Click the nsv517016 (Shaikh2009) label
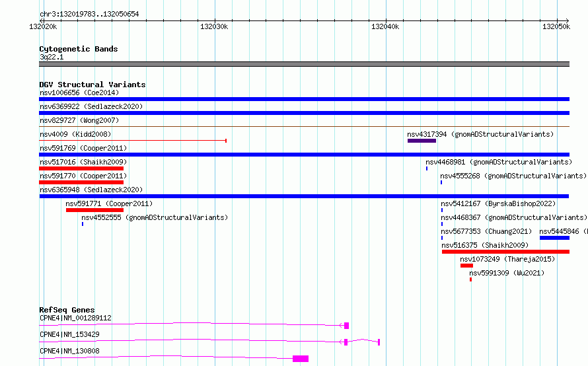This screenshot has width=588, height=366. 83,162
